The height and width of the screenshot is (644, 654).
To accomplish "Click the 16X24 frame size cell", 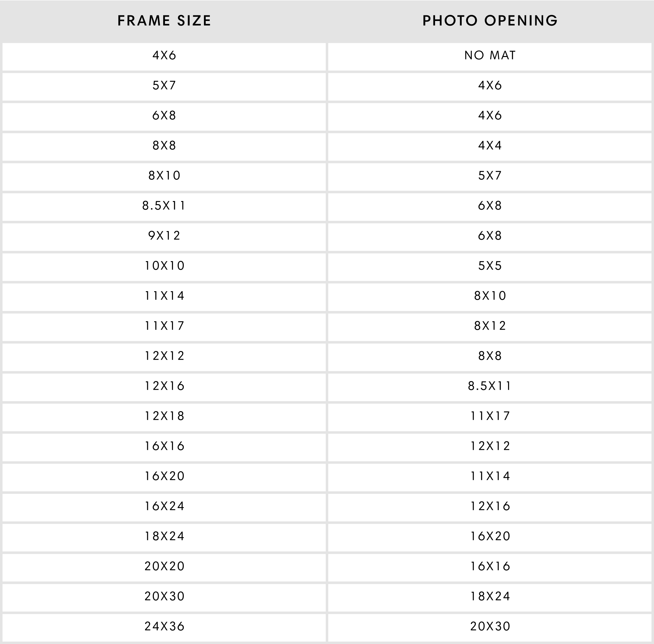I will pos(164,508).
